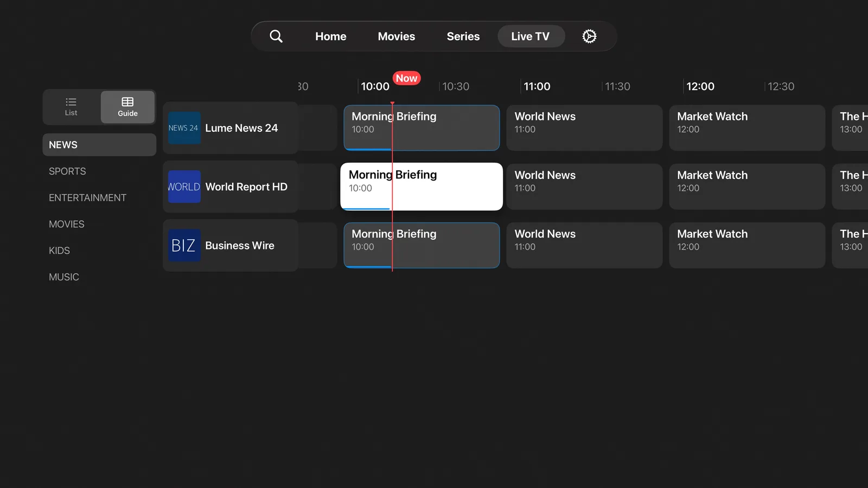Click the NEWS 24 channel logo

click(x=184, y=128)
